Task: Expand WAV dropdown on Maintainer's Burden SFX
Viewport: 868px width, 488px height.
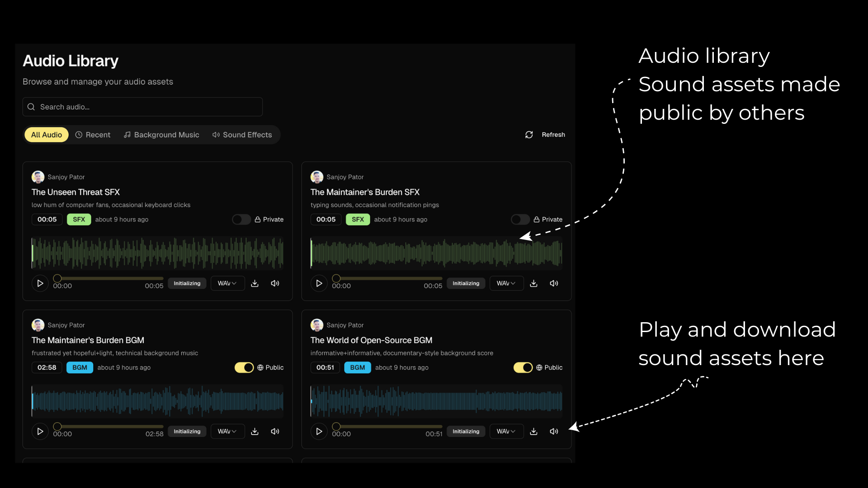Action: click(506, 283)
